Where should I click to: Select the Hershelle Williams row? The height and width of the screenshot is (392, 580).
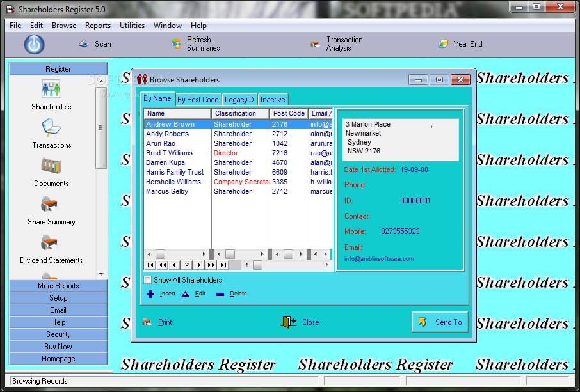coord(238,182)
